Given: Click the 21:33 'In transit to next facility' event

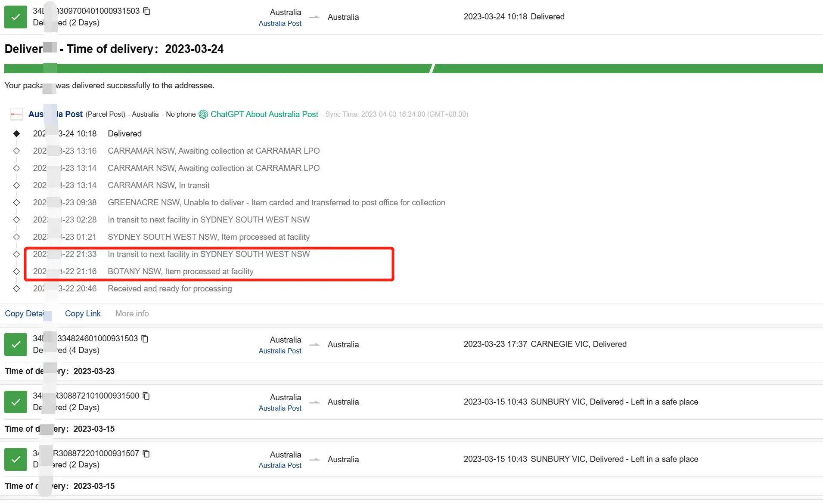Looking at the screenshot, I should point(208,254).
